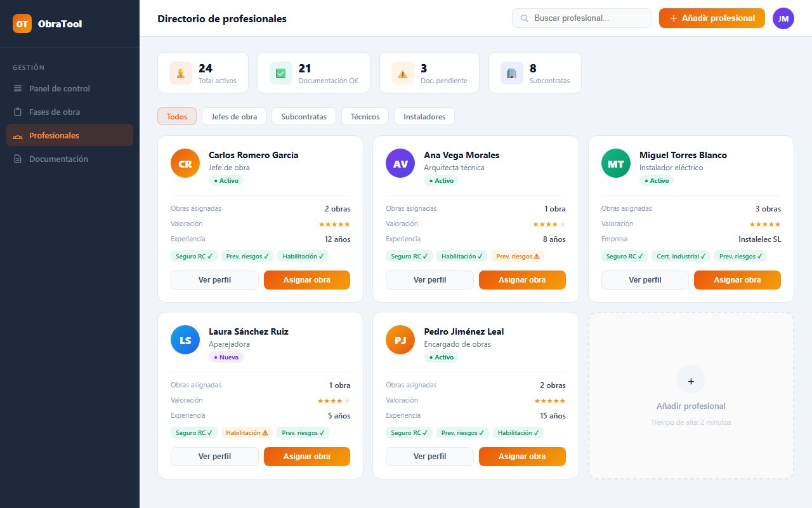Open Documentación in sidebar

(x=70, y=159)
